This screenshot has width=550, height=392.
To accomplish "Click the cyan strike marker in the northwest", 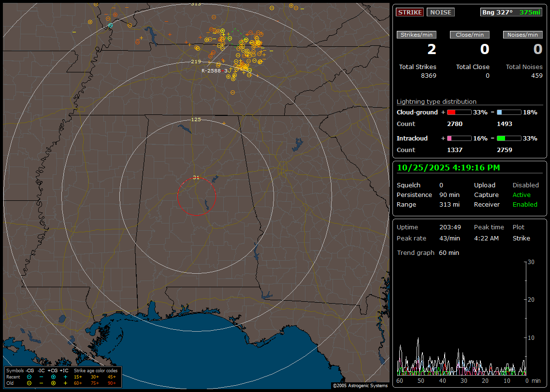I will click(x=111, y=25).
